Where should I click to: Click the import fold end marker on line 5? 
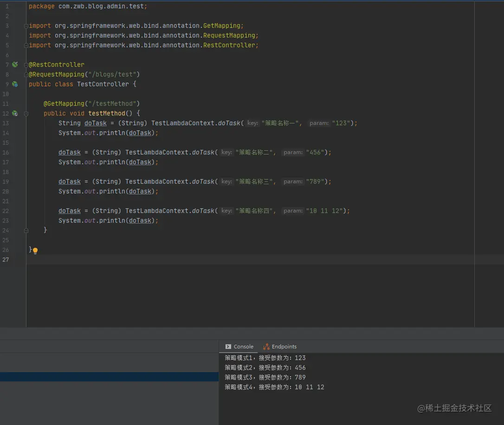click(26, 45)
